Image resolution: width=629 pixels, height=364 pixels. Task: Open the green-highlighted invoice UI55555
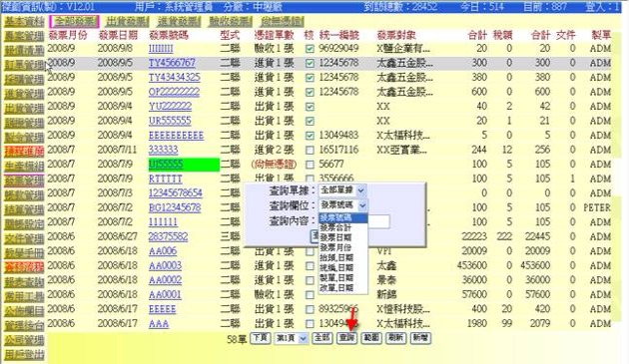pos(166,165)
